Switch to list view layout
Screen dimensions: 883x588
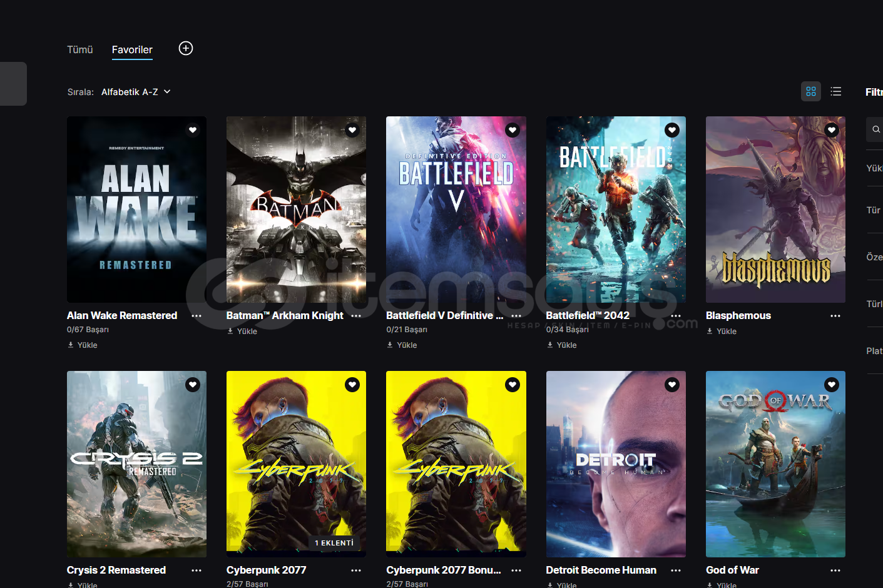[x=836, y=91]
